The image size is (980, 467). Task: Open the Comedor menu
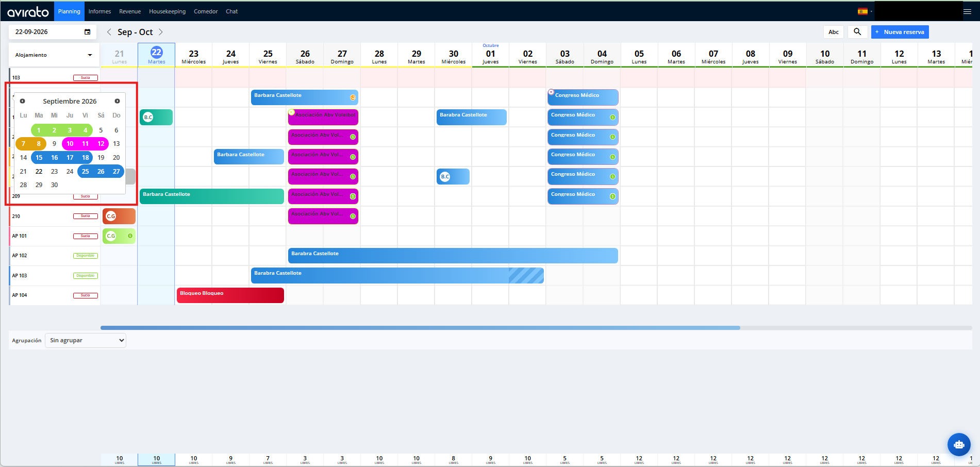click(x=206, y=11)
